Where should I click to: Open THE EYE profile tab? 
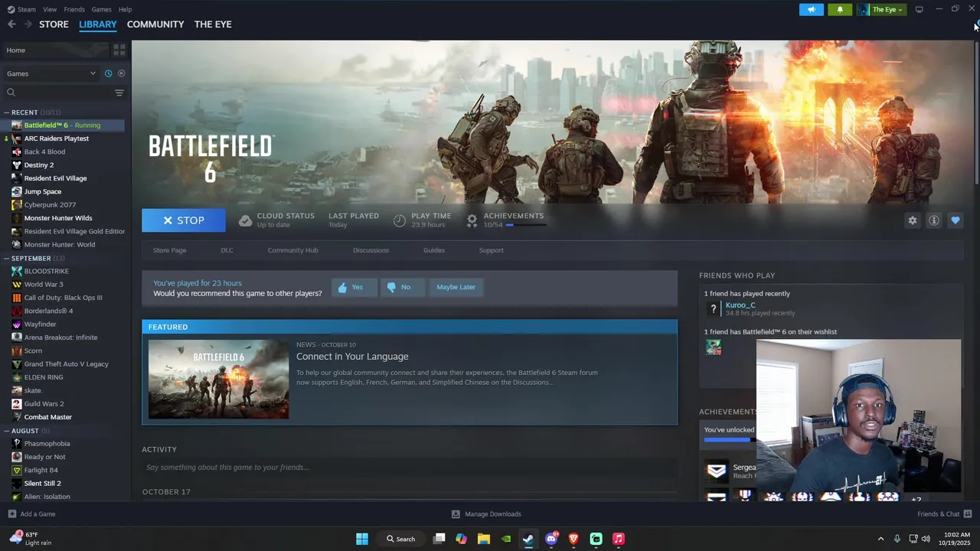213,24
